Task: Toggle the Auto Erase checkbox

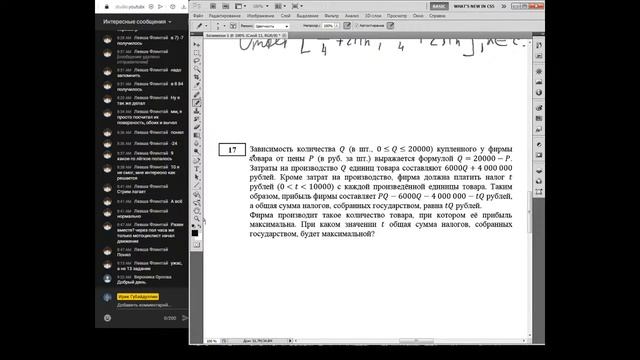Action: [356, 26]
